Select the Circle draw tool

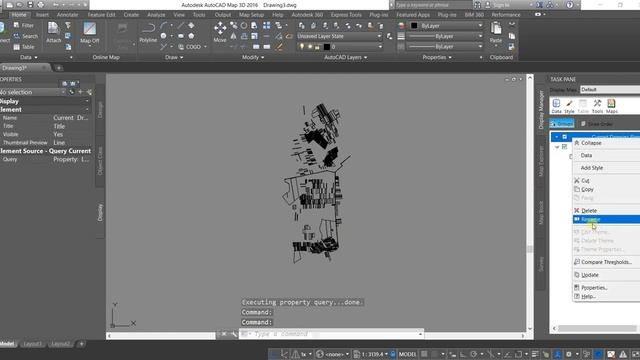[x=163, y=36]
